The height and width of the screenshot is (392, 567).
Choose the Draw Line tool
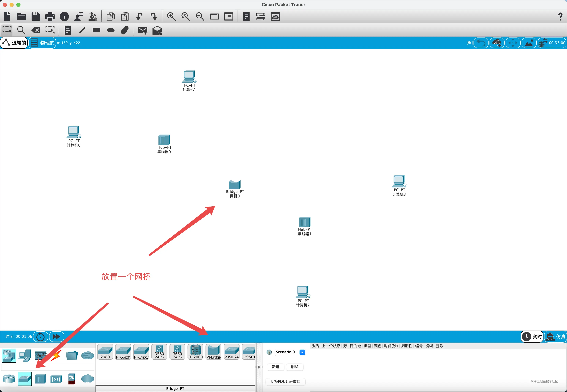coord(82,30)
